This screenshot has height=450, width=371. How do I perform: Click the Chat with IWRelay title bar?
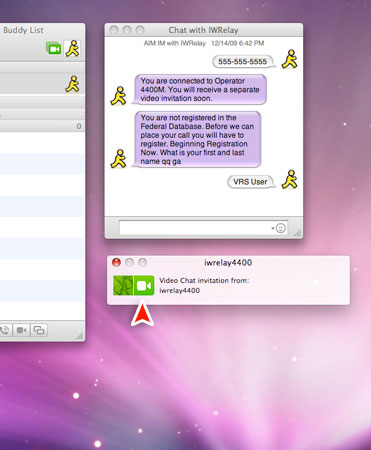pyautogui.click(x=204, y=30)
